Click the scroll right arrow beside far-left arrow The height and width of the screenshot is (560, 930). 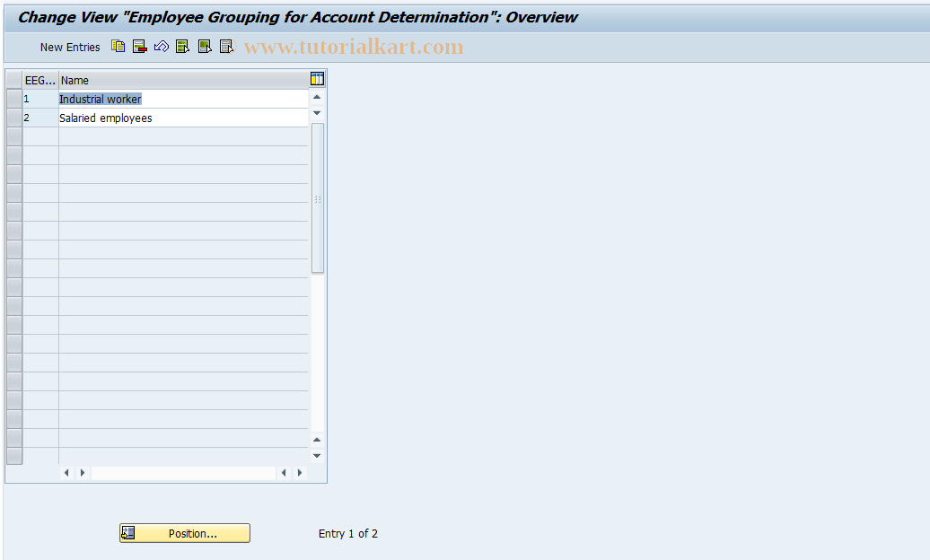tap(83, 473)
